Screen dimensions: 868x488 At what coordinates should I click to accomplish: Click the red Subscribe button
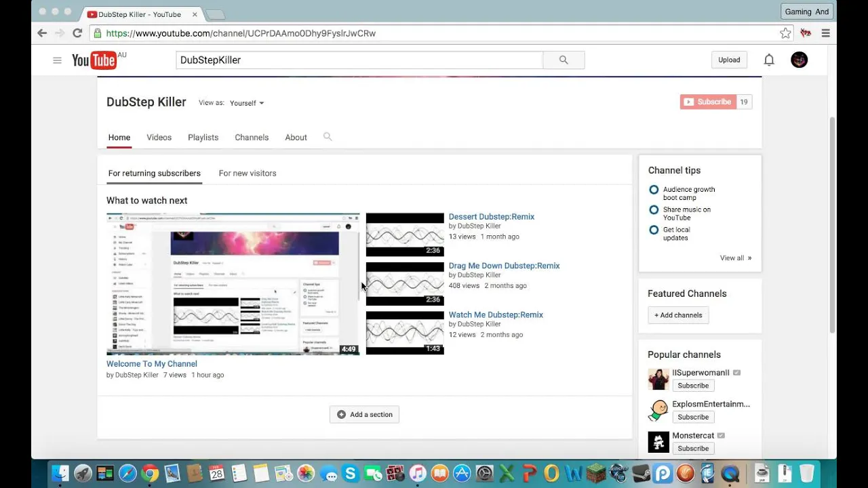click(x=708, y=102)
